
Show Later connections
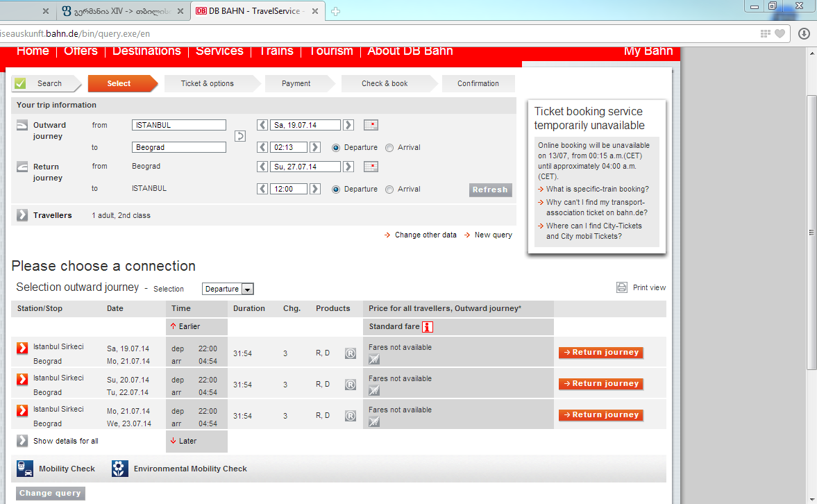tap(187, 441)
